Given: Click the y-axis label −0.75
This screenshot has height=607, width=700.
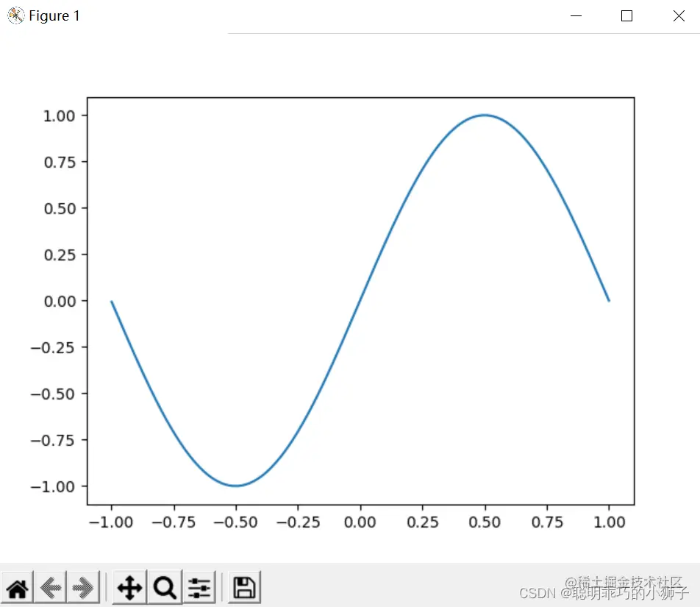Looking at the screenshot, I should click(52, 441).
